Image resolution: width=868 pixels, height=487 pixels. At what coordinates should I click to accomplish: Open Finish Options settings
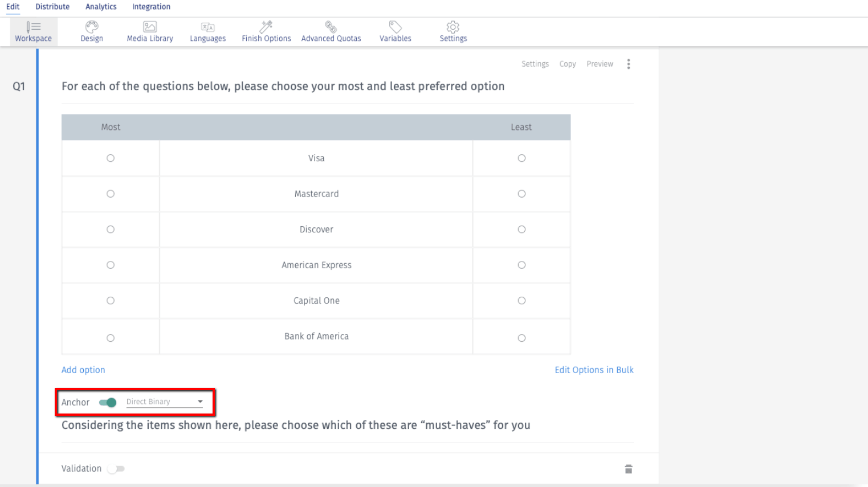266,31
